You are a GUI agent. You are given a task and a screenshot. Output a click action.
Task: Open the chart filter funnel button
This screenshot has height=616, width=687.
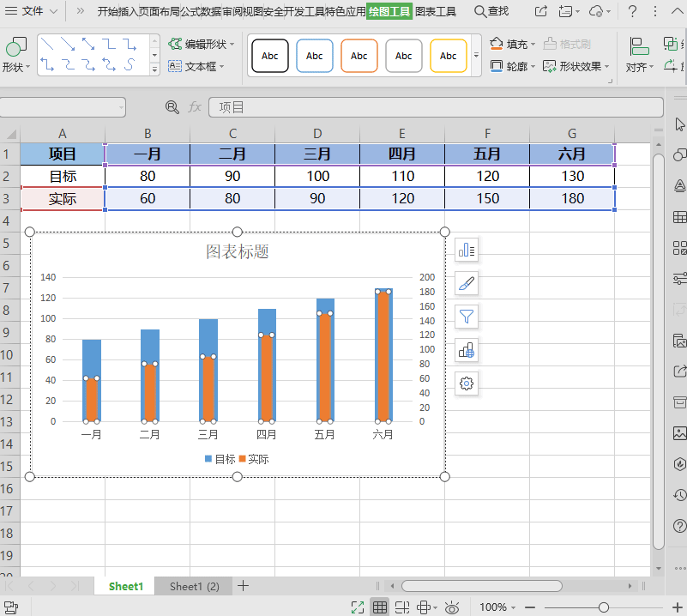click(x=467, y=317)
